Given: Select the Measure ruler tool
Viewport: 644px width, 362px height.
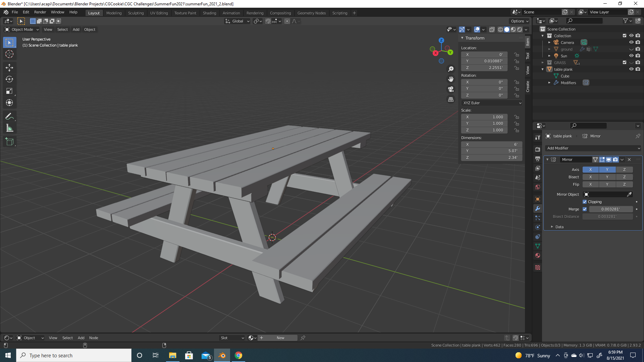Looking at the screenshot, I should pos(9,128).
